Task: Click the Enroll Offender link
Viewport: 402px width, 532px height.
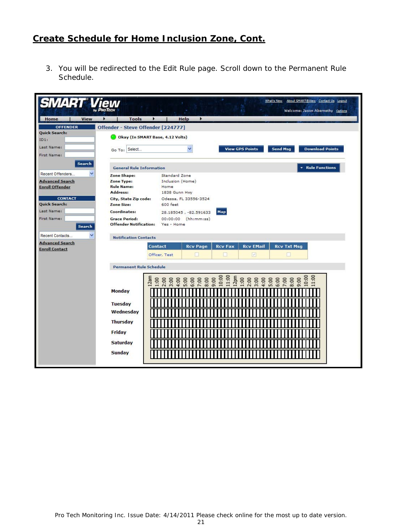Action: (x=55, y=187)
